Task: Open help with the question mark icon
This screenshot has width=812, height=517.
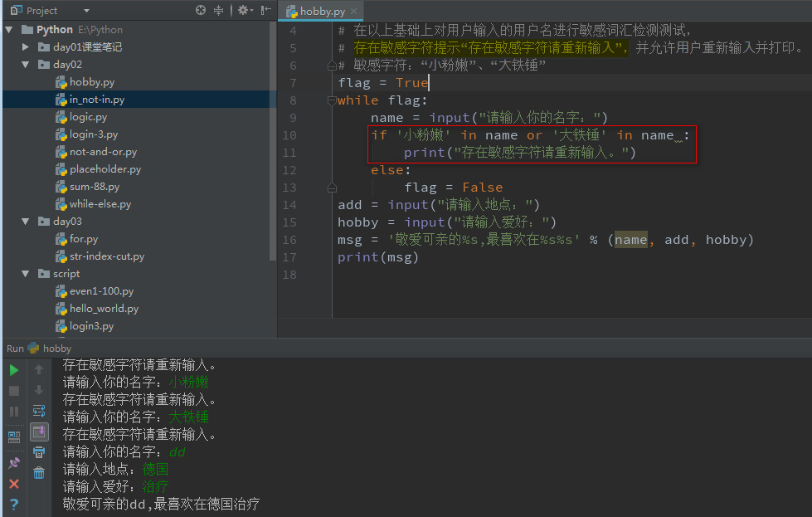Action: tap(14, 504)
